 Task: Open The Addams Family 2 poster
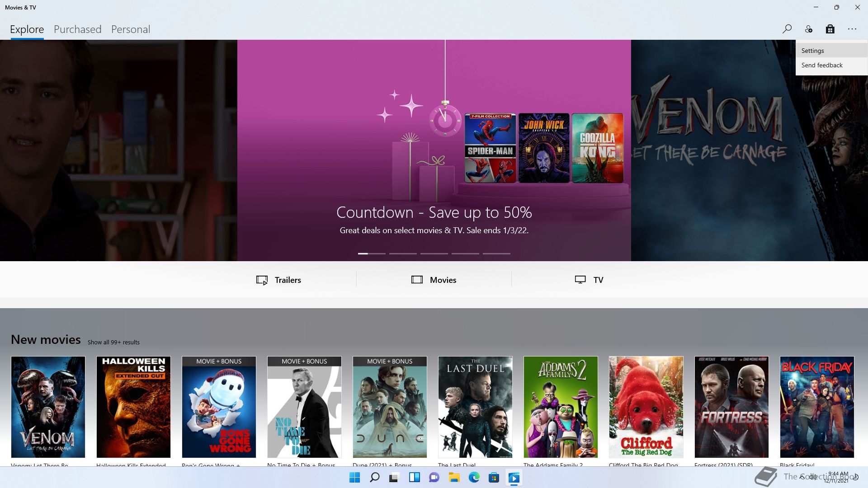pyautogui.click(x=561, y=407)
